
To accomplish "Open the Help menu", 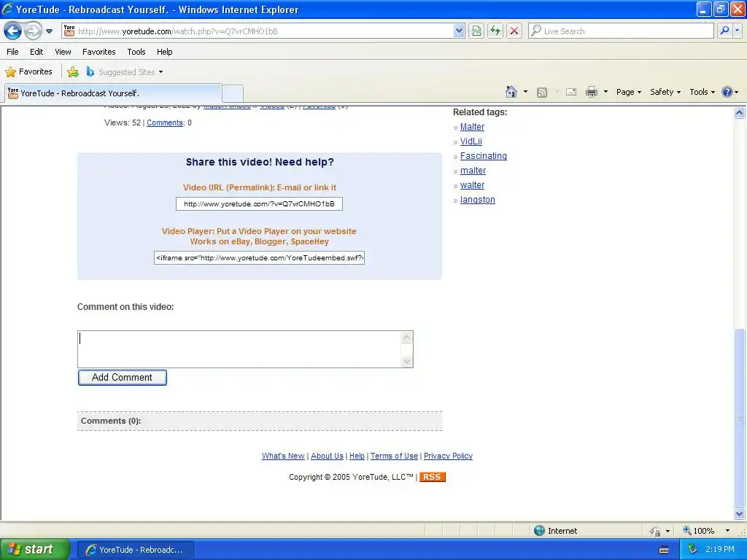I will click(x=165, y=52).
